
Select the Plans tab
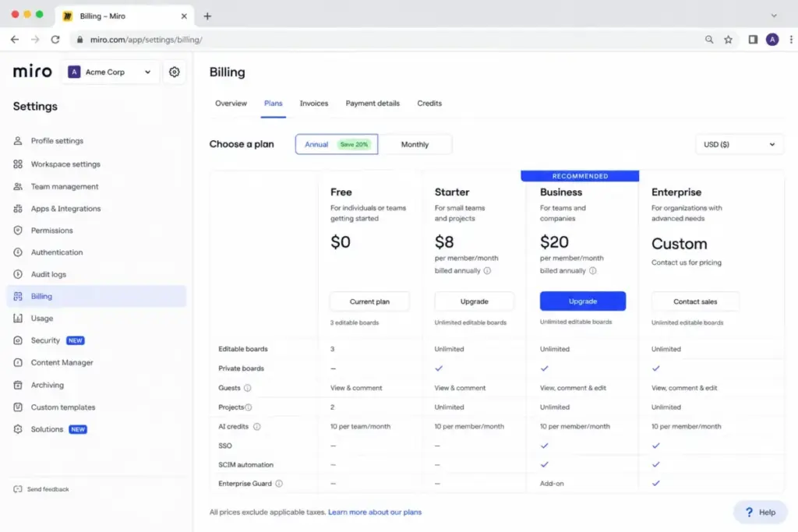pos(274,104)
